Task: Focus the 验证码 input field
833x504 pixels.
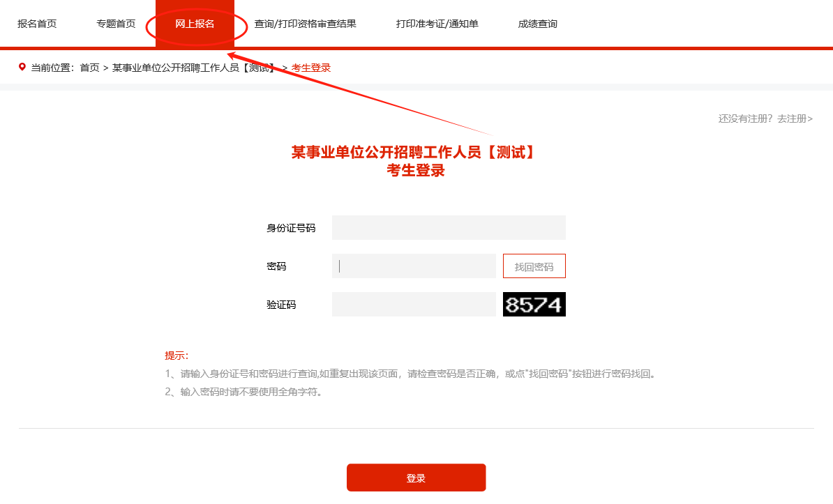Action: (414, 305)
